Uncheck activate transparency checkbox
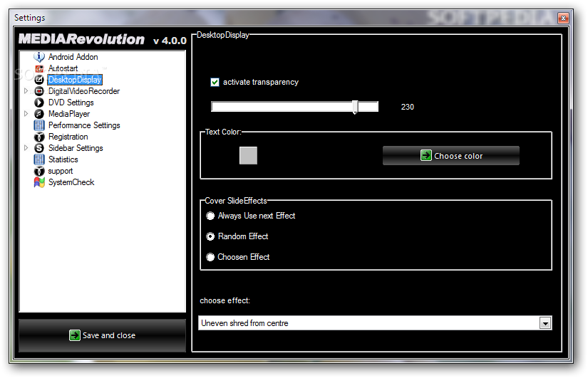The height and width of the screenshot is (378, 588). point(215,82)
